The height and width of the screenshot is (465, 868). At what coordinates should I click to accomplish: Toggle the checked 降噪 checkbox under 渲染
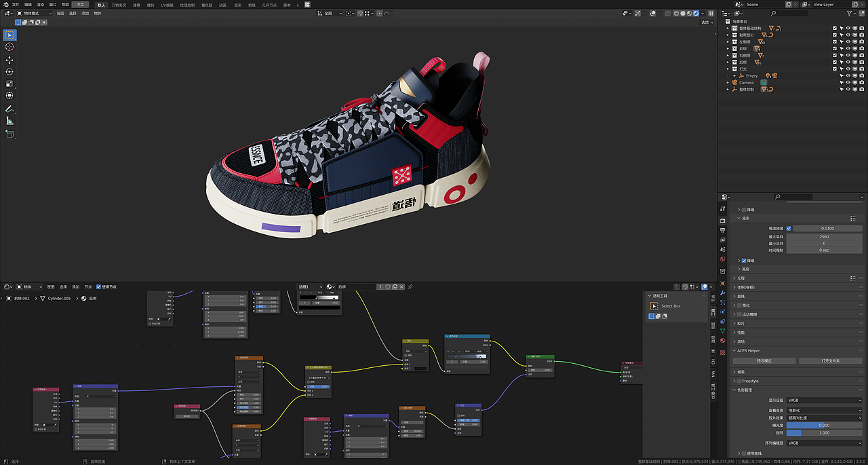(x=744, y=261)
